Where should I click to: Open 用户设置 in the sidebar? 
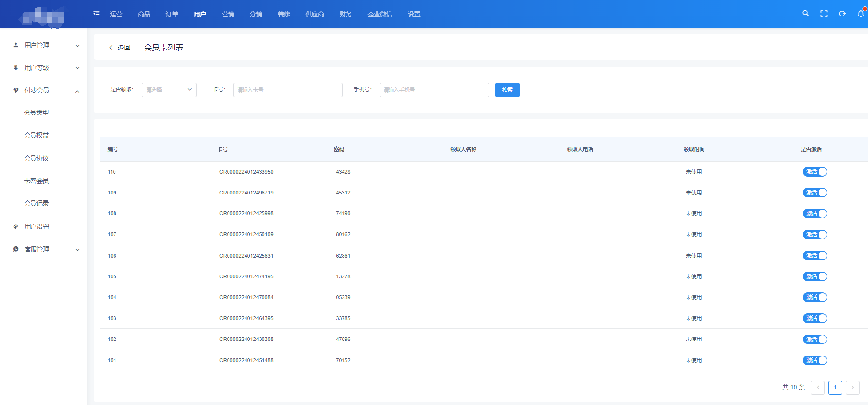(x=37, y=227)
